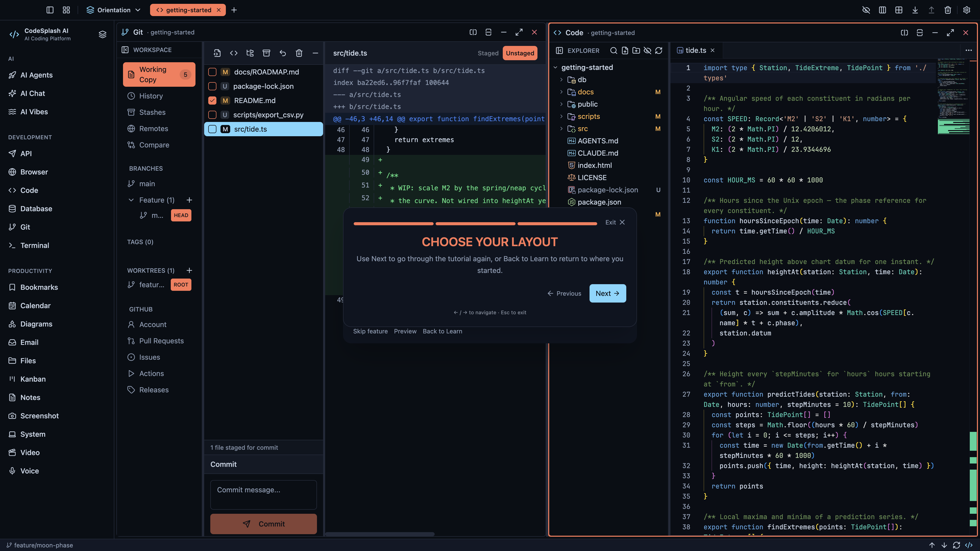Collapse the Feature (1) branch group
Screen dimensions: 980x551
[x=131, y=200]
